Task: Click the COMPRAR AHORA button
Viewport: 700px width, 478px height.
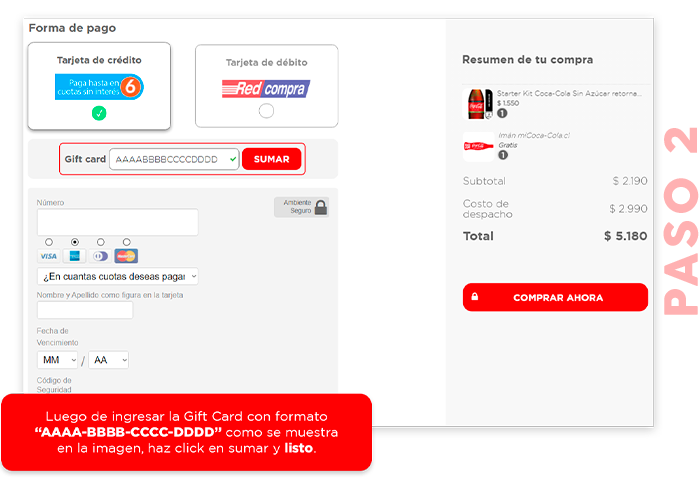Action: coord(555,297)
